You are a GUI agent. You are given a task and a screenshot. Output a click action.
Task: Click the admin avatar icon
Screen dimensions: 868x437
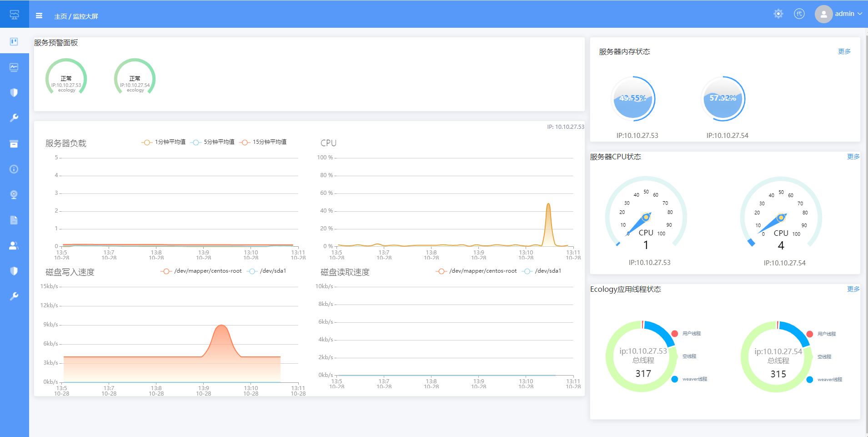(x=823, y=14)
